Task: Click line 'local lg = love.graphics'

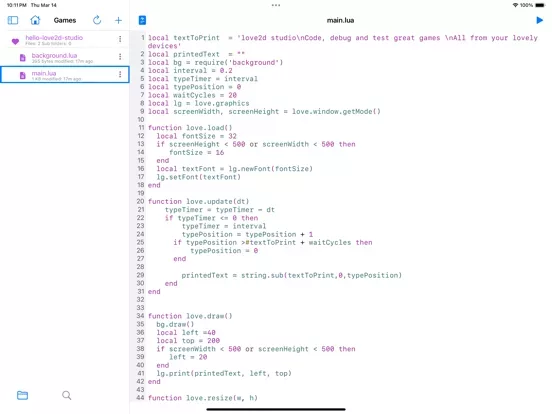Action: coord(198,103)
